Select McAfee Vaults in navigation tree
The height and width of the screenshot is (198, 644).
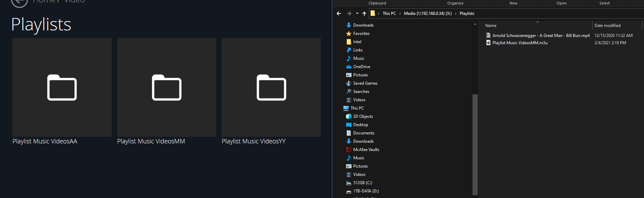tap(366, 150)
